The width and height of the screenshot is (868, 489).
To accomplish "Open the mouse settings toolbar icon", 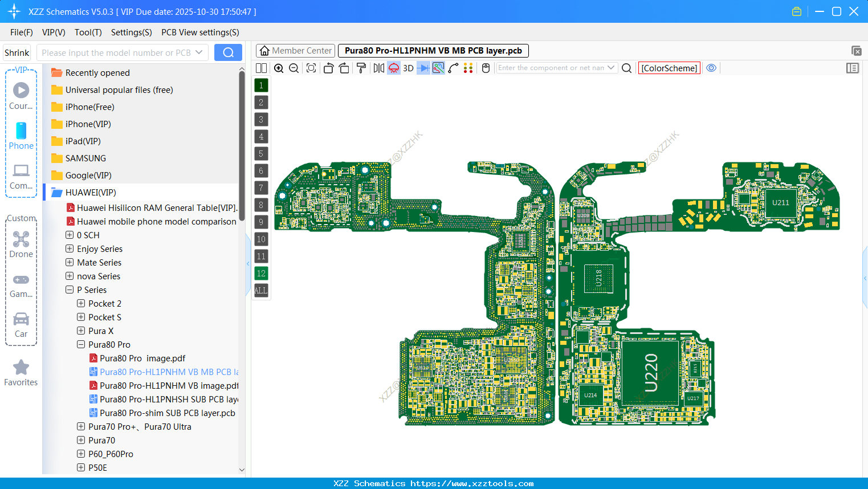I will [x=485, y=68].
